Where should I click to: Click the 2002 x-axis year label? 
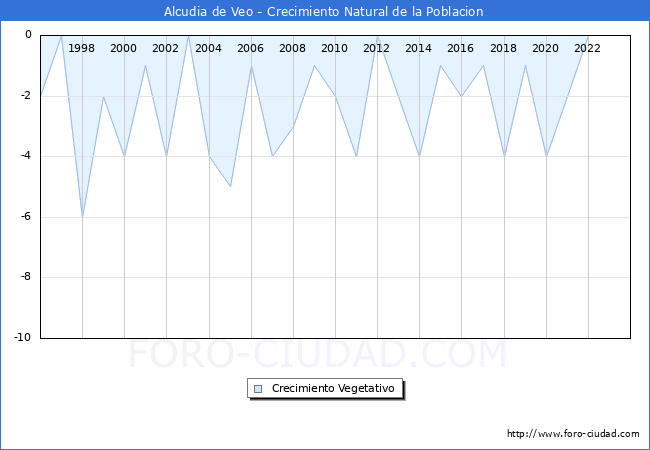click(x=165, y=48)
